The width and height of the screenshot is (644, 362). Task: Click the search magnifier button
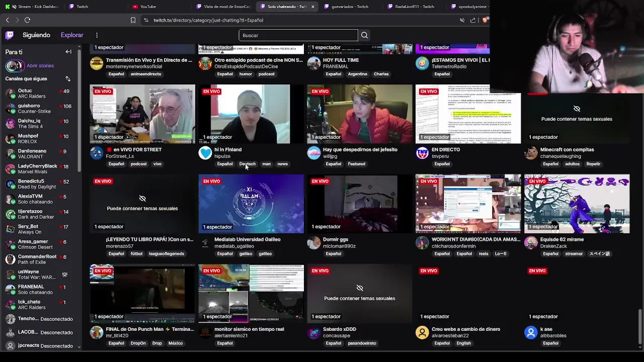tap(364, 35)
